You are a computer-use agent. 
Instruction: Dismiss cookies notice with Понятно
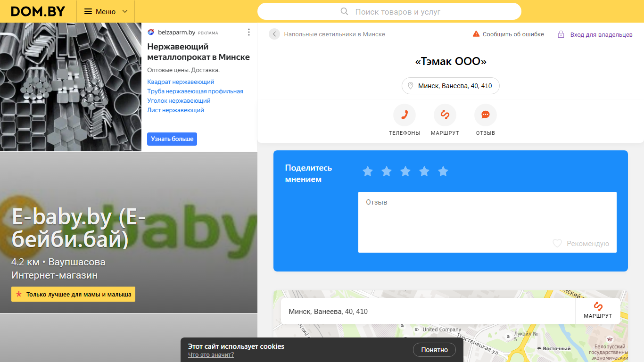[x=434, y=350]
